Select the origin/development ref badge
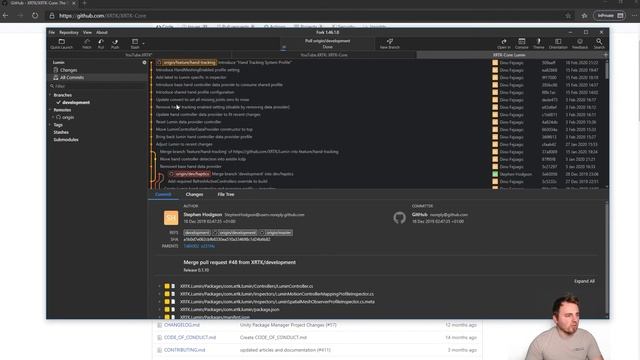Viewport: 640px width, 360px height. tap(235, 233)
